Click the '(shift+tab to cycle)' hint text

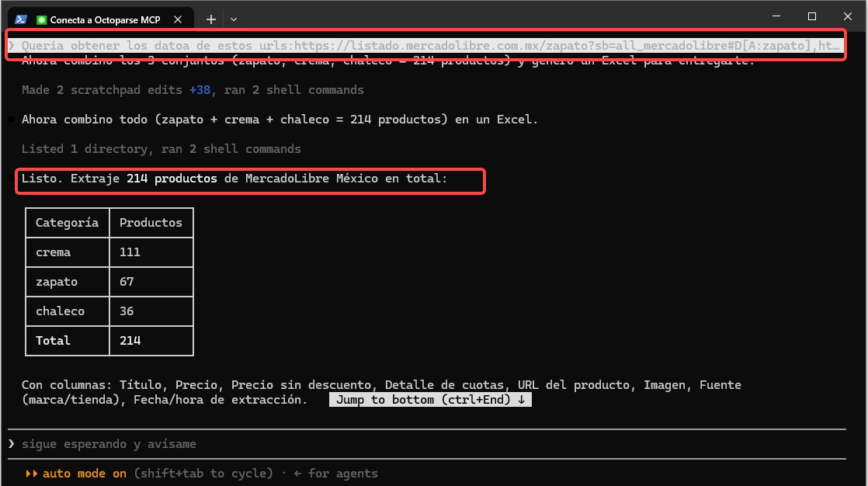coord(203,474)
